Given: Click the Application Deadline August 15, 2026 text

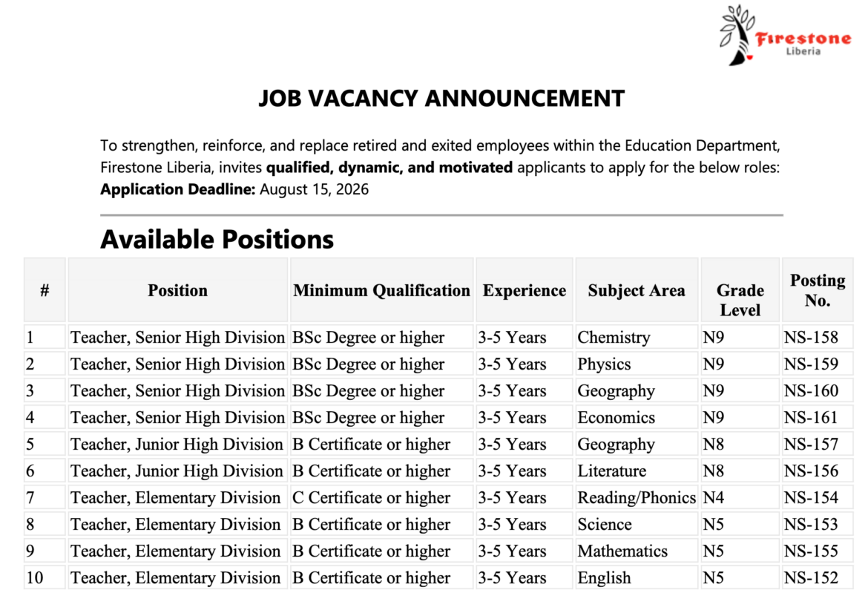Looking at the screenshot, I should tap(234, 189).
